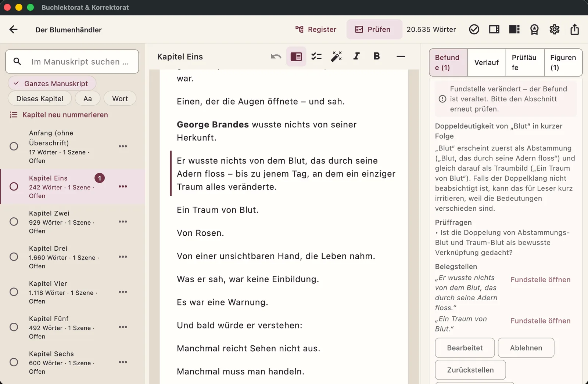588x384 pixels.
Task: Open the award badge icon
Action: tap(534, 29)
